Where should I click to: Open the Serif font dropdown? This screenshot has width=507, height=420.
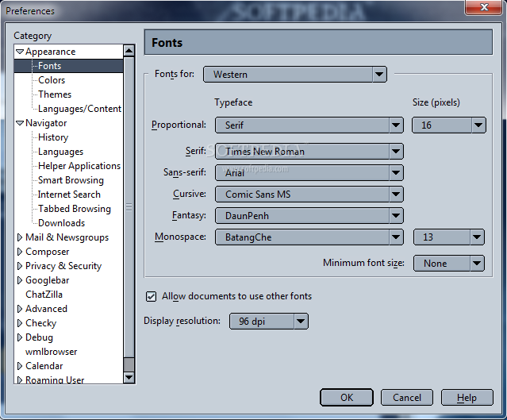pos(309,152)
